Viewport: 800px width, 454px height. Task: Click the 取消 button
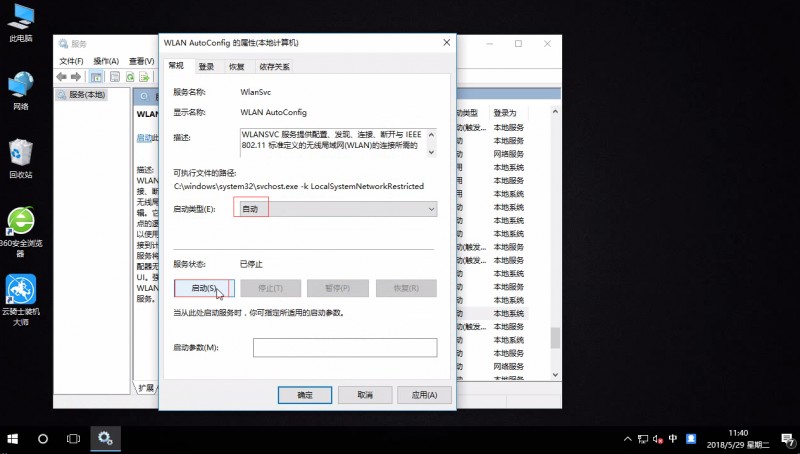pos(365,395)
